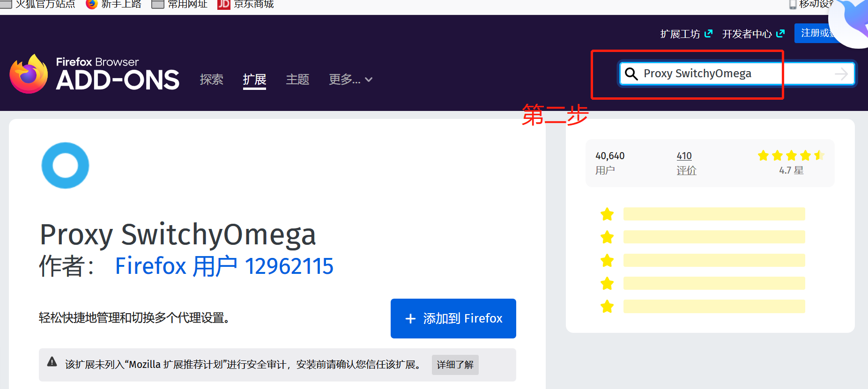Click the 40,640 用户 count text
Viewport: 868px width, 389px height.
pyautogui.click(x=610, y=163)
